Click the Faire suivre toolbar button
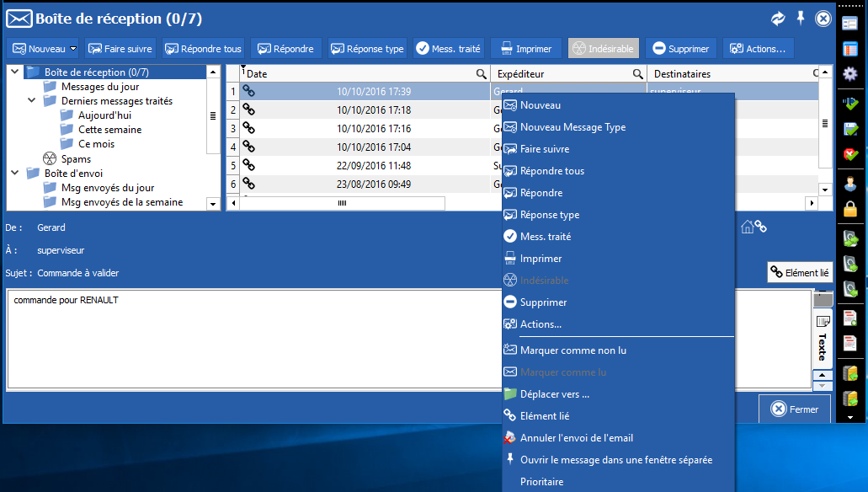 click(120, 49)
